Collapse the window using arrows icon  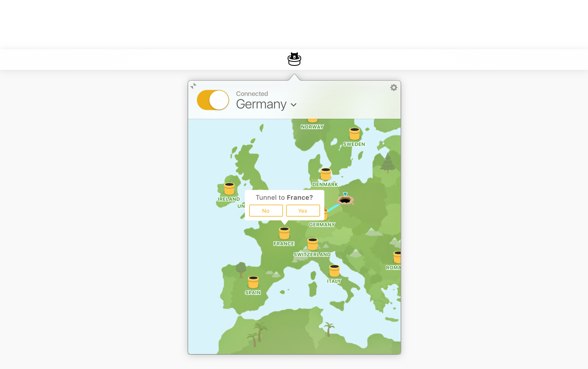click(x=193, y=86)
